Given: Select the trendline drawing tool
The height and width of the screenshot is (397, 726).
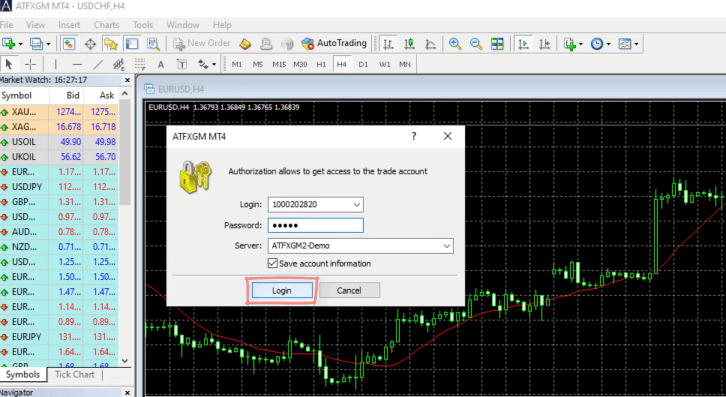Looking at the screenshot, I should tap(98, 64).
